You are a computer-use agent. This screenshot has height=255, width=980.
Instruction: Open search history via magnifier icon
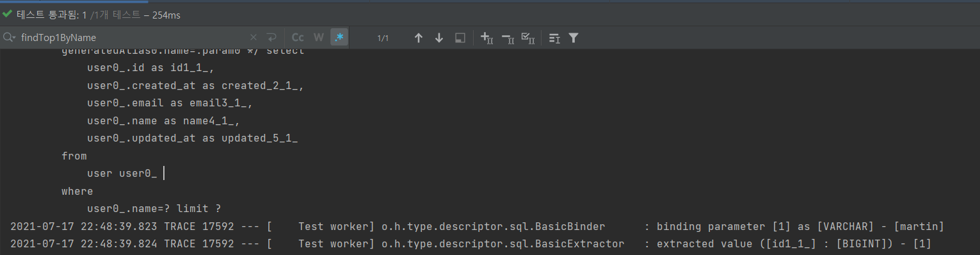[x=10, y=38]
